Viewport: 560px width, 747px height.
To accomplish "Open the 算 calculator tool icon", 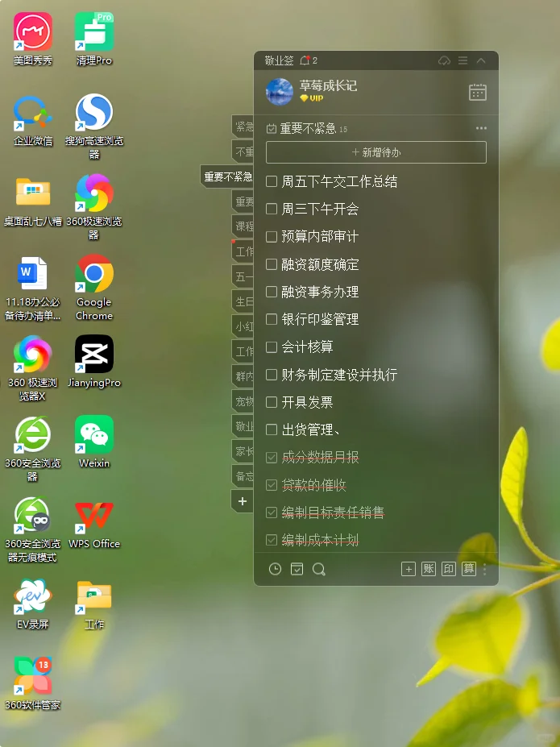I will click(x=469, y=569).
